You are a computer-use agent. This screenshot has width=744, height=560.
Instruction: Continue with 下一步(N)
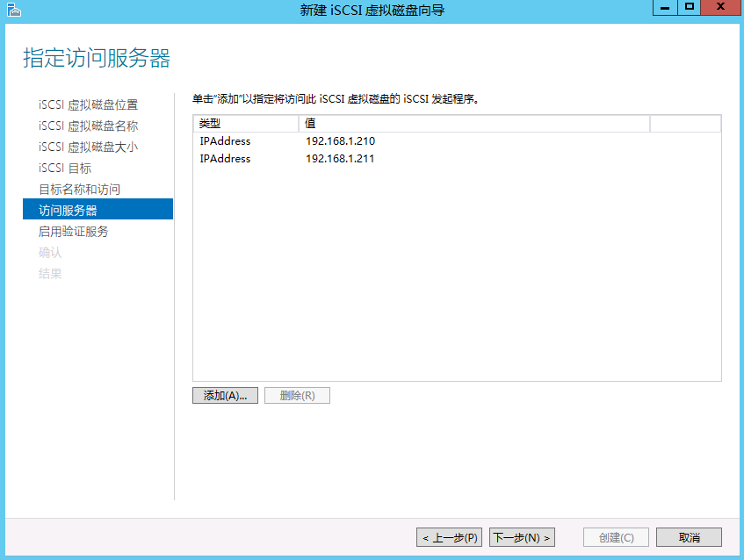point(522,537)
